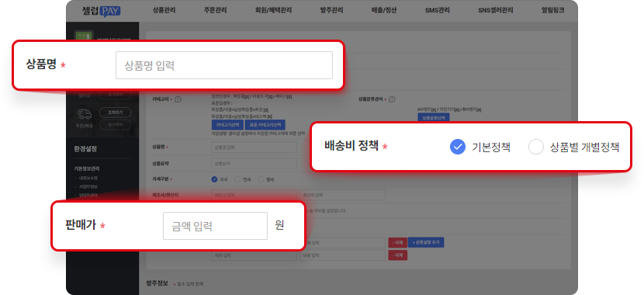Click +상품설명 추가 button
Image resolution: width=644 pixels, height=295 pixels.
click(426, 243)
